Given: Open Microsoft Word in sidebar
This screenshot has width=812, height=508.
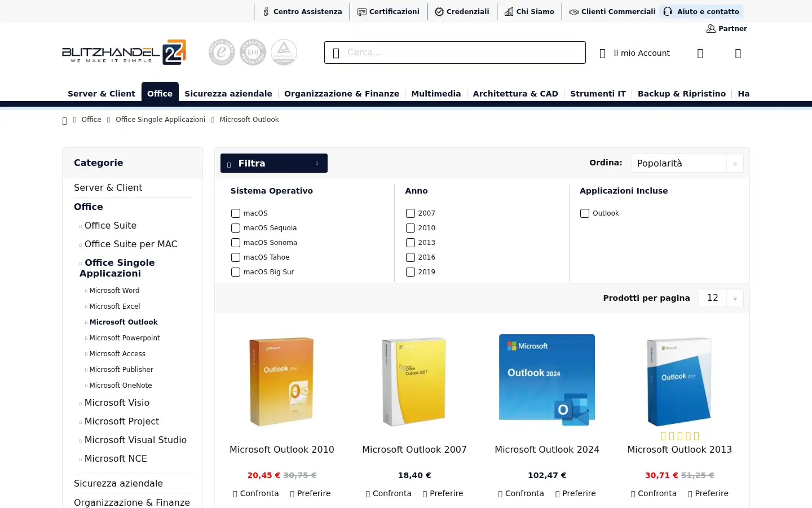Looking at the screenshot, I should [114, 291].
